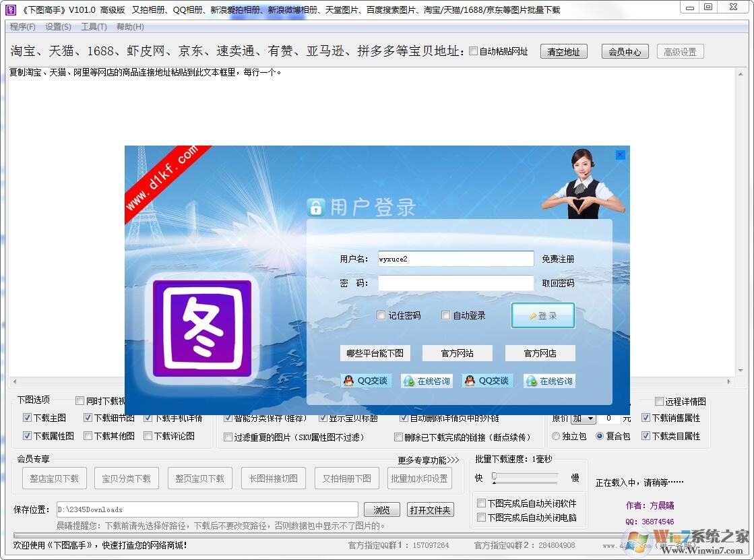Click the username input field showing wyxuce2

455,259
